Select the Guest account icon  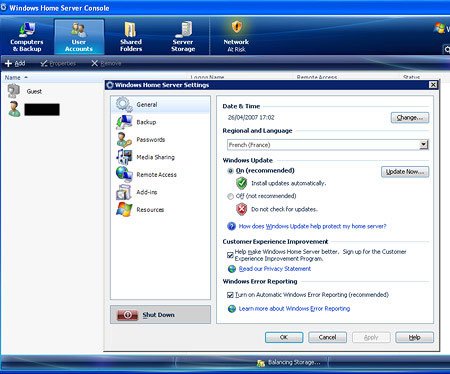[14, 91]
